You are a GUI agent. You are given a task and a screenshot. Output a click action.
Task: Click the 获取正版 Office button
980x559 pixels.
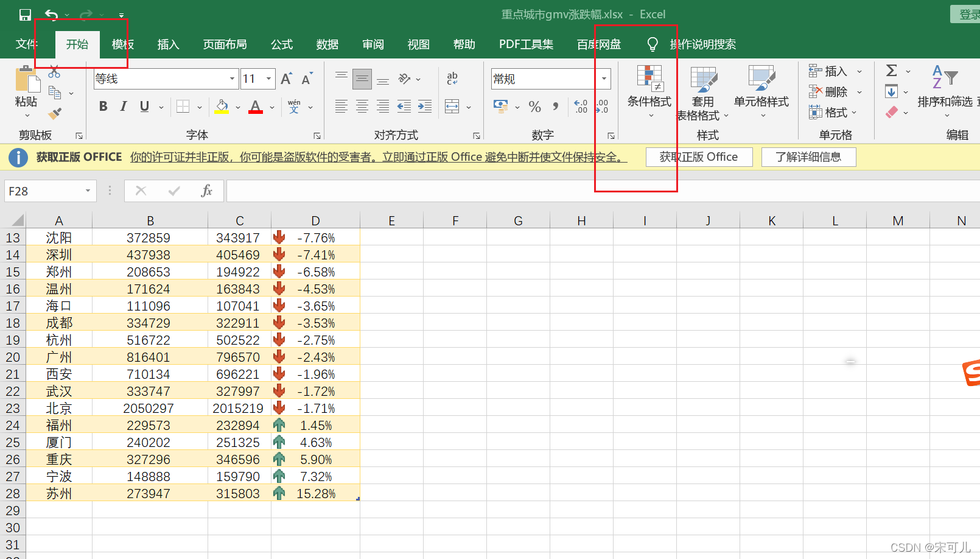(x=699, y=157)
